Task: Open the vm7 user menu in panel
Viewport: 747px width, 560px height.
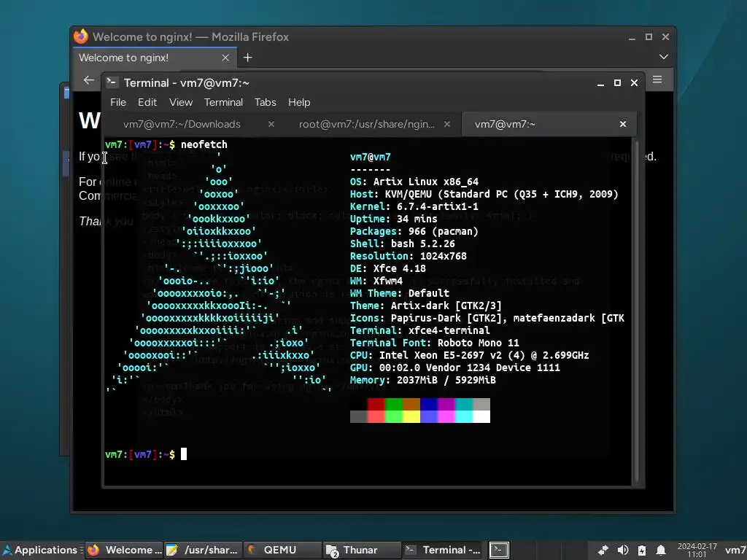Action: [x=735, y=550]
